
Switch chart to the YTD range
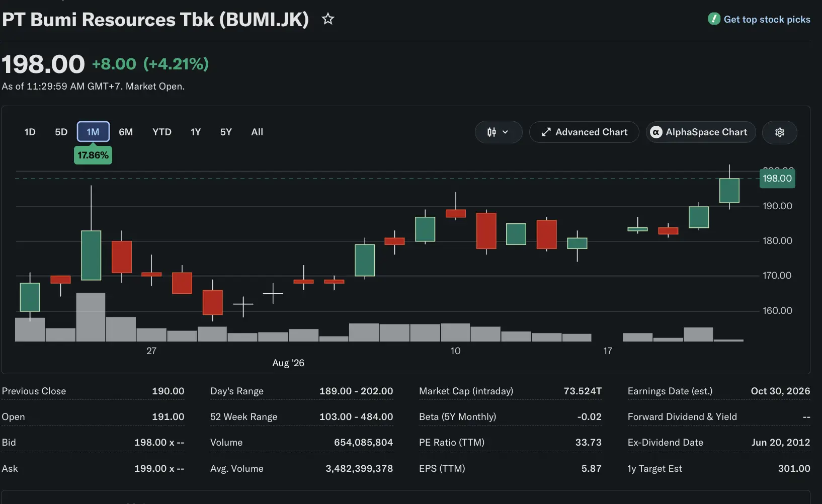pos(162,132)
